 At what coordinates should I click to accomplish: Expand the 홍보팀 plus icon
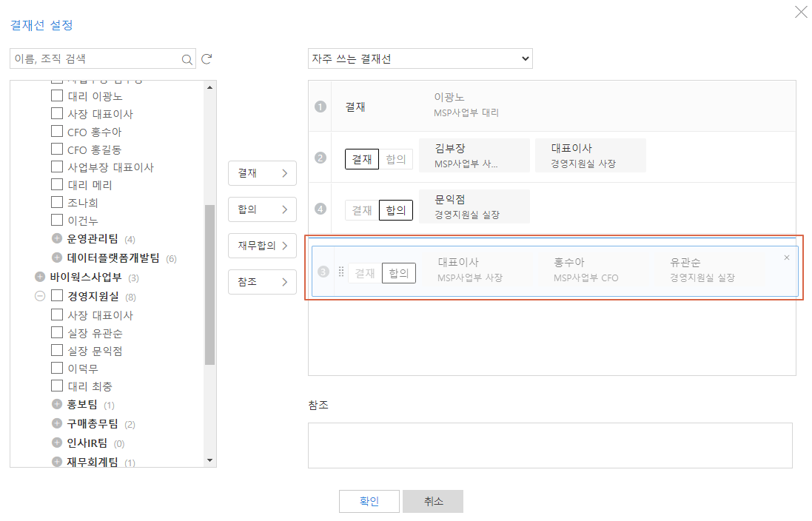tap(57, 405)
